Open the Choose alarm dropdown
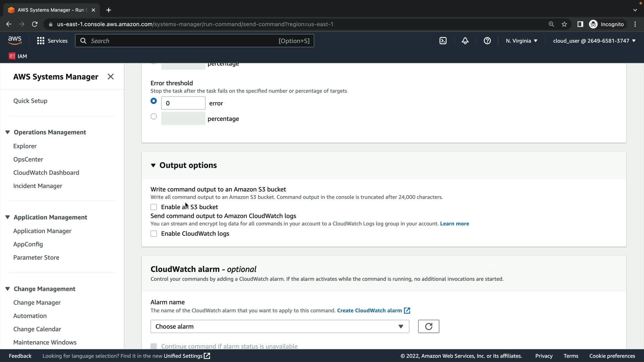Viewport: 644px width, 362px height. pos(279,326)
